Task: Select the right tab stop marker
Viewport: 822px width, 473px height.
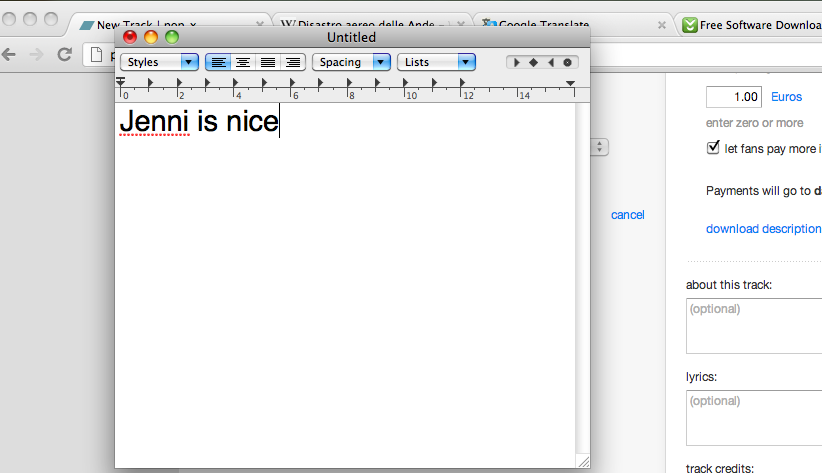Action: coord(550,62)
